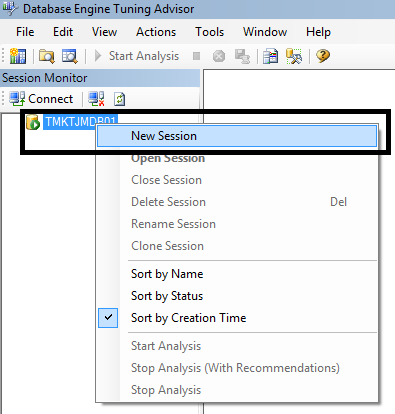The width and height of the screenshot is (395, 414).
Task: Click the Help question mark icon
Action: click(323, 56)
